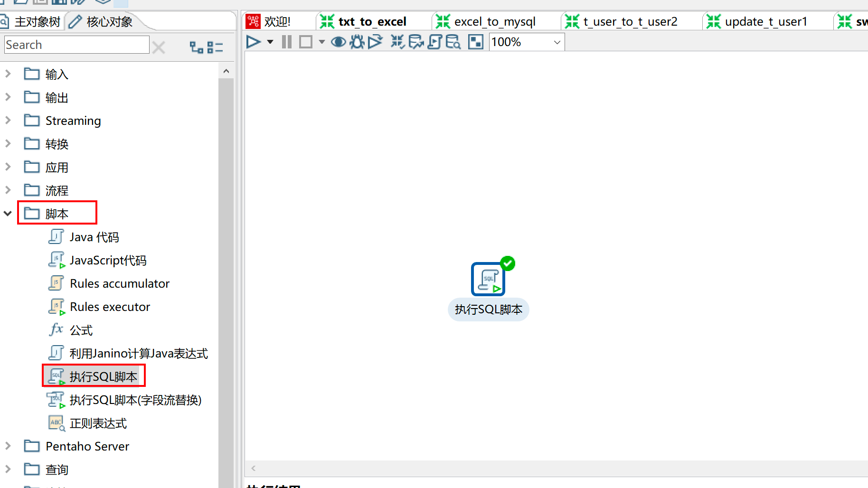Screen dimensions: 868x488
Task: Clear the search field with the X
Action: 159,47
